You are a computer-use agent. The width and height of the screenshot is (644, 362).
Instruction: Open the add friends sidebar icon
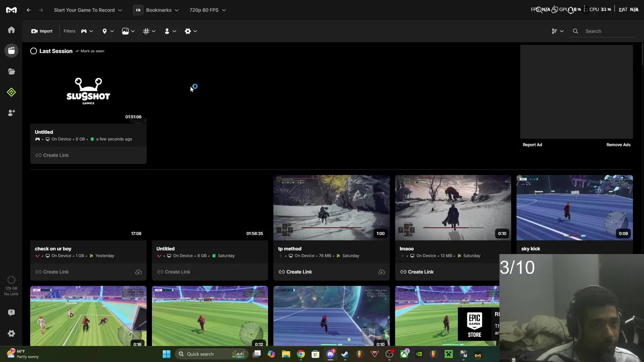(11, 113)
